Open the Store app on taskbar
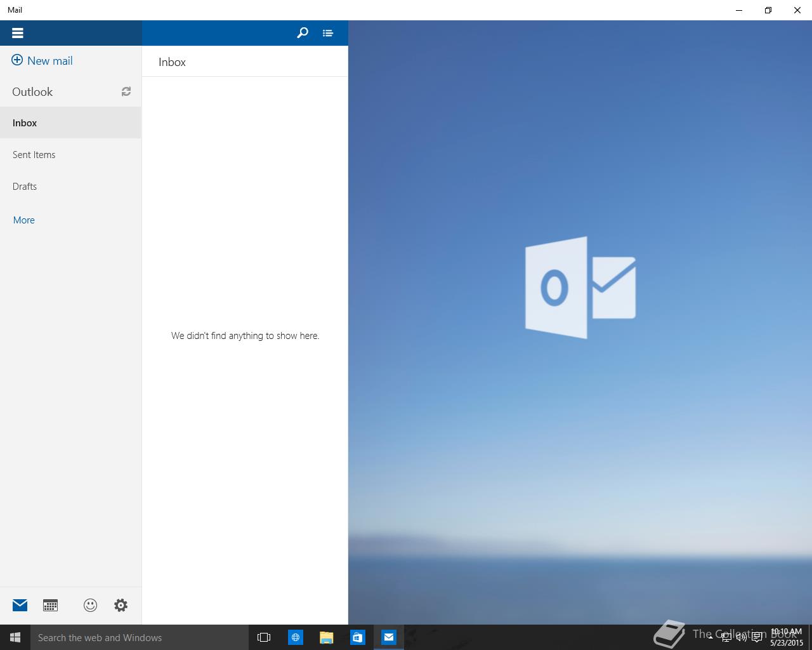The height and width of the screenshot is (650, 812). coord(358,637)
